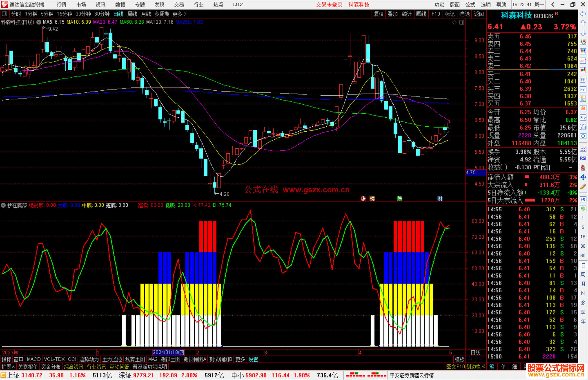Click the candlestick chart icon in sidebar
This screenshot has height=380, width=588.
coord(583,70)
